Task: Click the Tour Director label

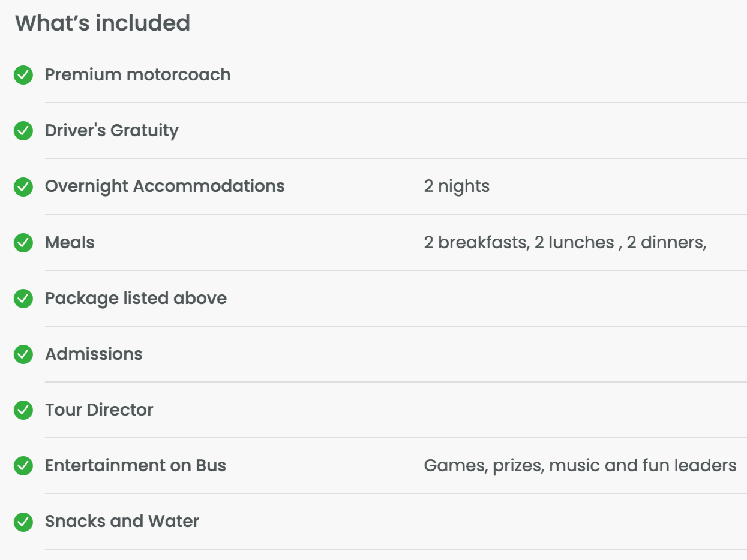Action: tap(99, 410)
